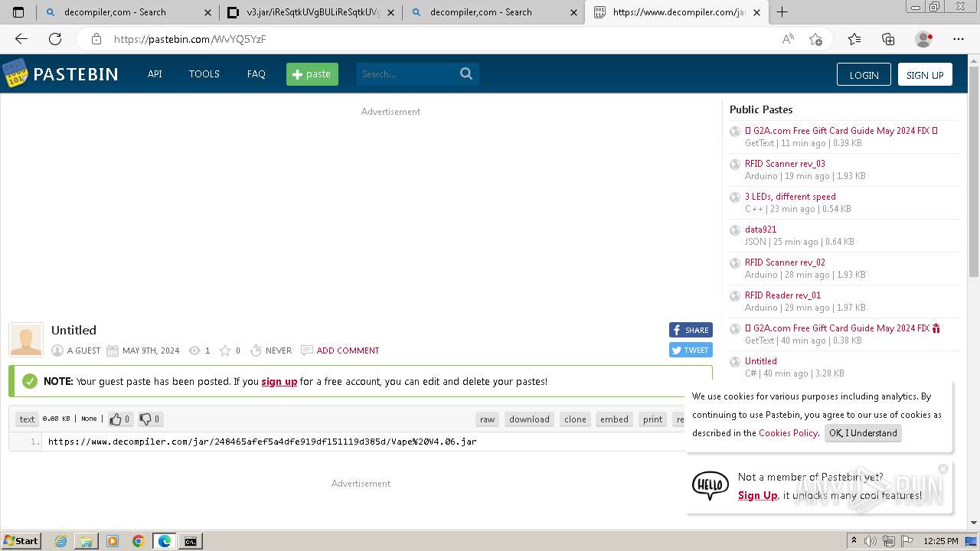Viewport: 980px width, 551px height.
Task: Open G2A.com Gift Card Guide 11 min ago paste
Action: click(841, 131)
